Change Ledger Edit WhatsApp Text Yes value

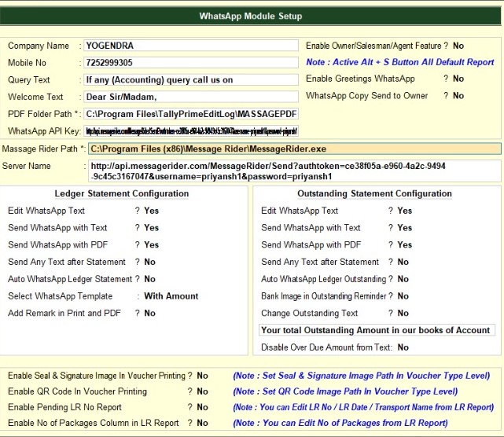point(152,211)
